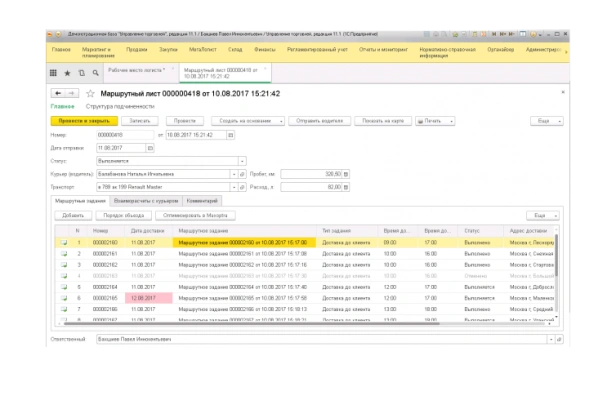The image size is (616, 405).
Task: Add document to favorites via title star
Action: 89,92
